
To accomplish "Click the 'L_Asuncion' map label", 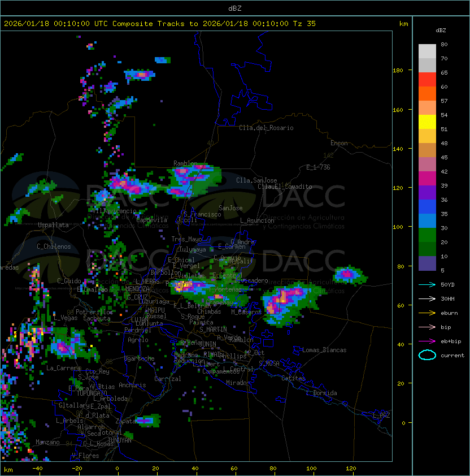I will click(x=257, y=220).
